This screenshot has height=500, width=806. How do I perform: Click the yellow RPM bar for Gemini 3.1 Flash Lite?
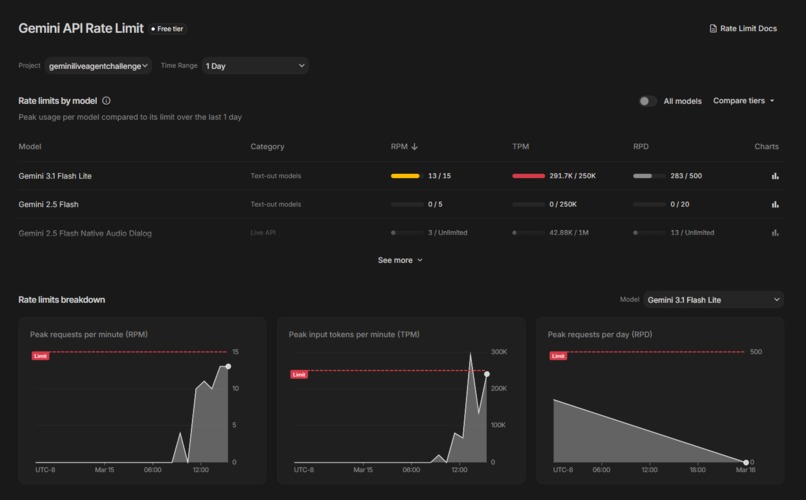(x=405, y=176)
